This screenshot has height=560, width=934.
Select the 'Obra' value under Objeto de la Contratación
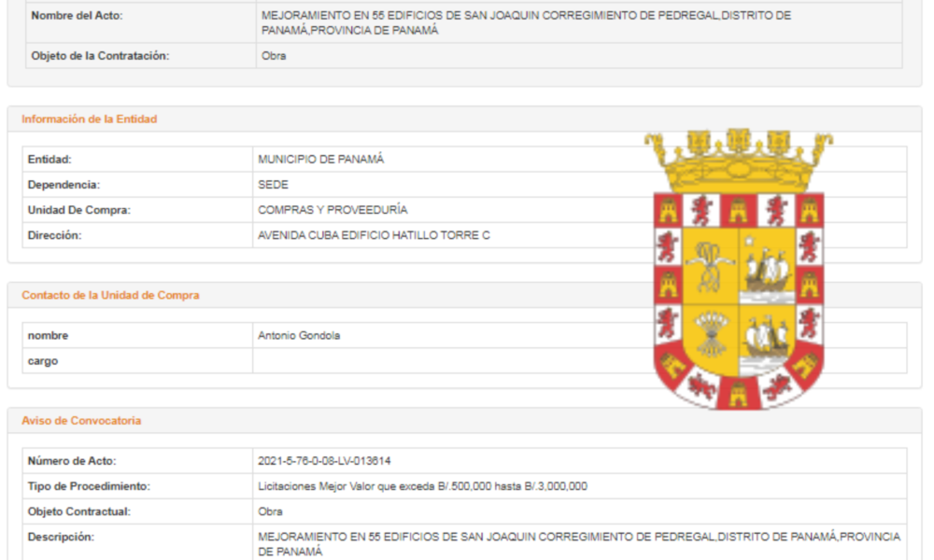[x=274, y=55]
